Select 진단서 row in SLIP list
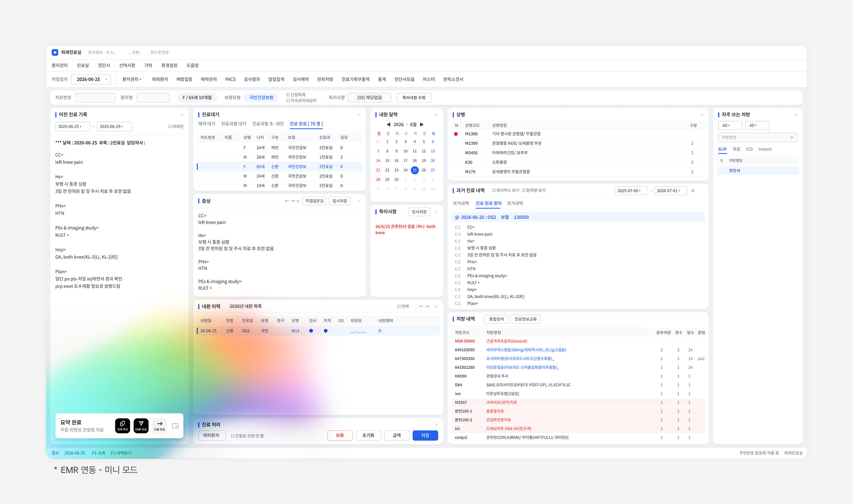The height and width of the screenshot is (504, 853). pos(758,171)
